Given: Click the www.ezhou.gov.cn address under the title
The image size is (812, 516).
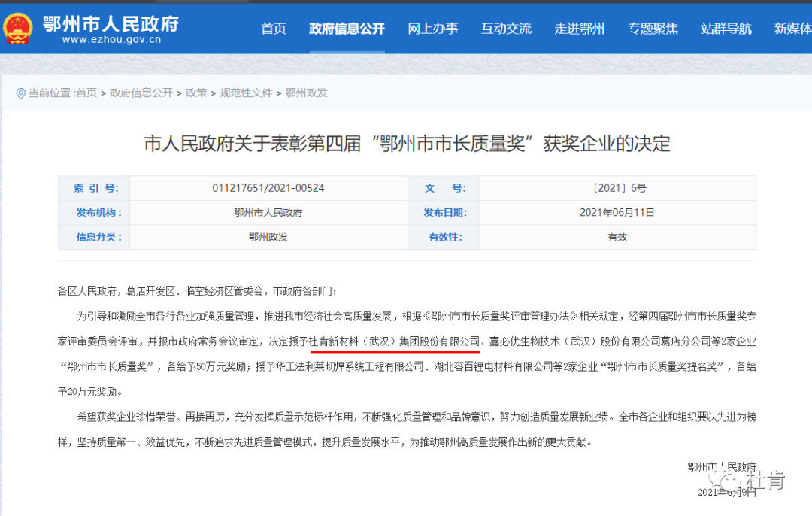Looking at the screenshot, I should [111, 39].
